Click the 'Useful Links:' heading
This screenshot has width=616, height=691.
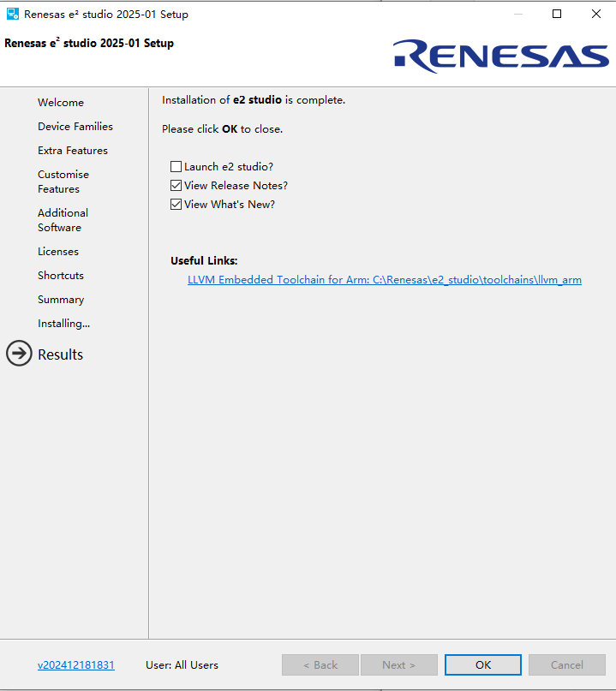tap(204, 261)
